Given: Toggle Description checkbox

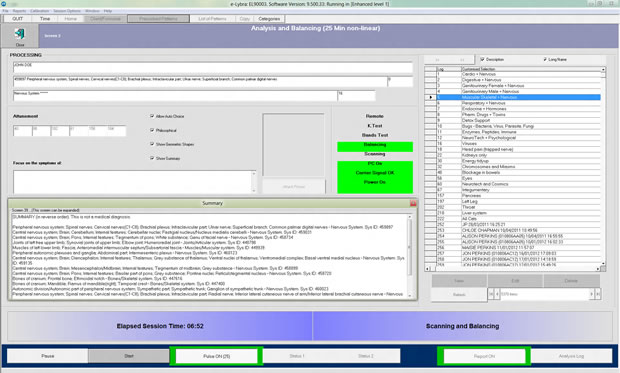Looking at the screenshot, I should click(482, 59).
